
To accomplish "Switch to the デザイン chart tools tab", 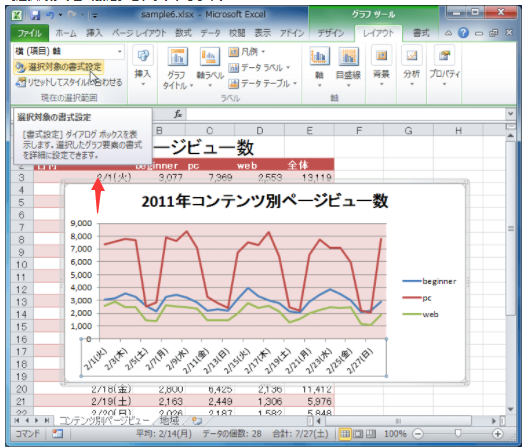I will (x=331, y=33).
